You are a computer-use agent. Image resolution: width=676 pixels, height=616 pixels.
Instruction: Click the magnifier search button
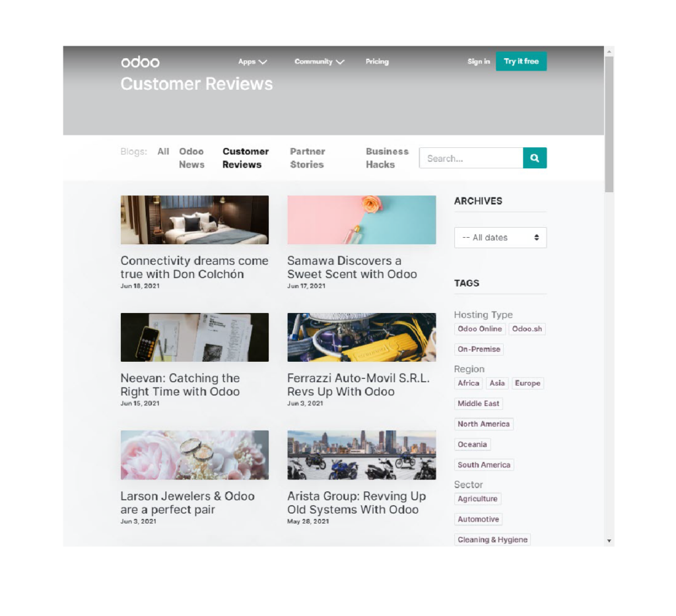[x=535, y=158]
